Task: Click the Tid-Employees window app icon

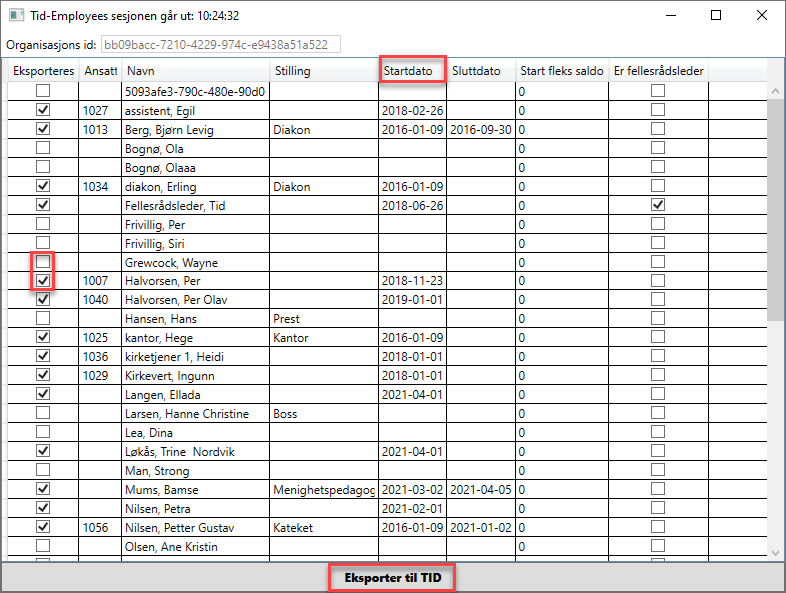Action: click(16, 15)
